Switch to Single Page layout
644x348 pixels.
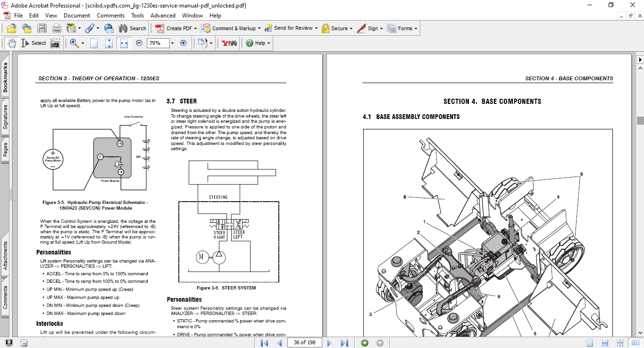tap(590, 342)
